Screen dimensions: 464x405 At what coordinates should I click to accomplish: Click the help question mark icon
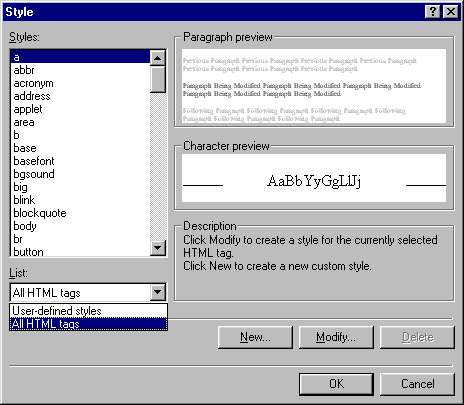(433, 12)
